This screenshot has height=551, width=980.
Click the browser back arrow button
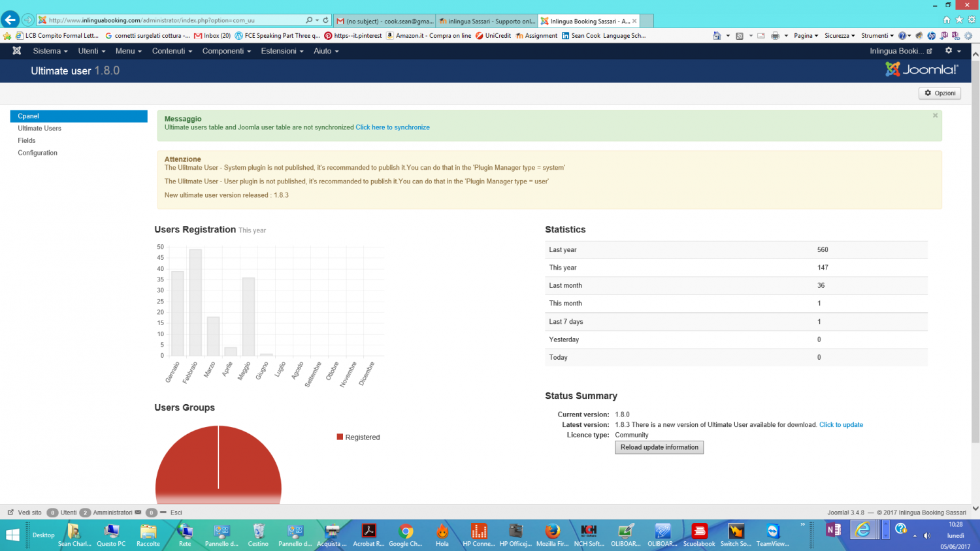tap(10, 20)
